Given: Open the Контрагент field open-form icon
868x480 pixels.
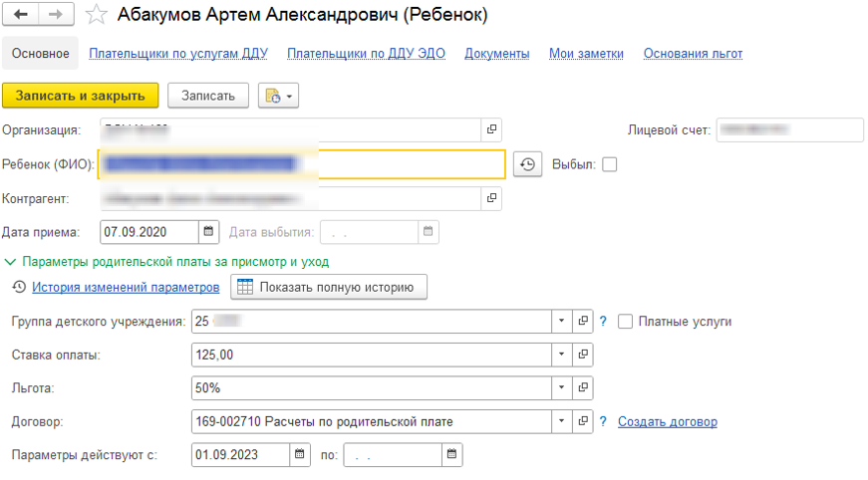Looking at the screenshot, I should pos(491,198).
